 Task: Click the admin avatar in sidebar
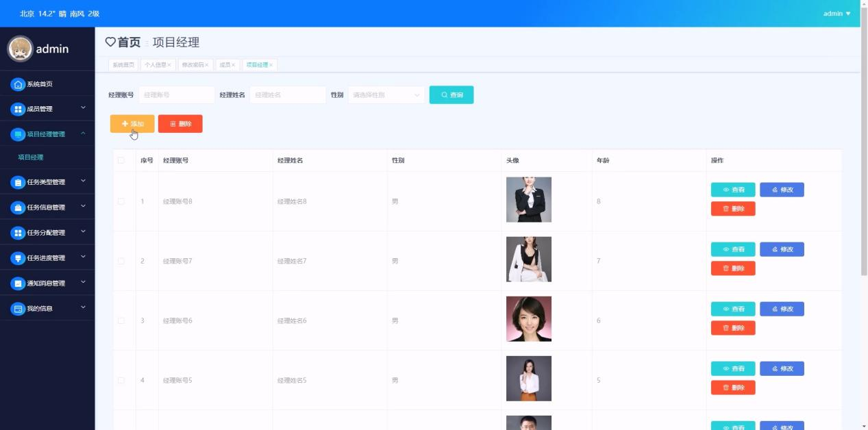[20, 49]
